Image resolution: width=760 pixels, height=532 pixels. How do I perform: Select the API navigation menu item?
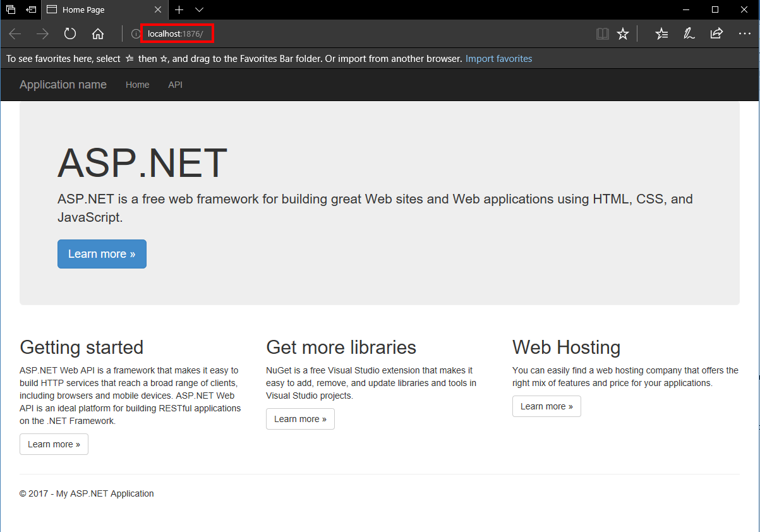click(x=175, y=85)
